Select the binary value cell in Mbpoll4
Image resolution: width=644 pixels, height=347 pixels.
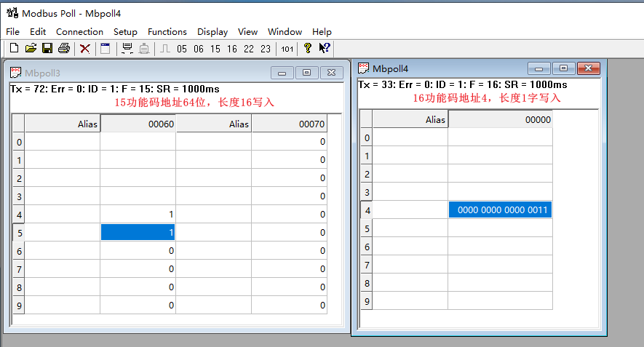tap(500, 210)
